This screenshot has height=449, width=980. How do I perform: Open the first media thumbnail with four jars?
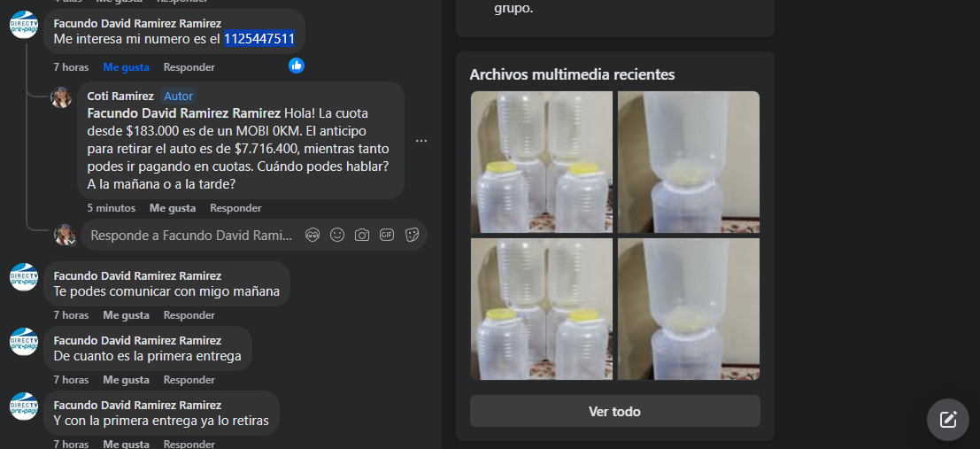click(541, 162)
